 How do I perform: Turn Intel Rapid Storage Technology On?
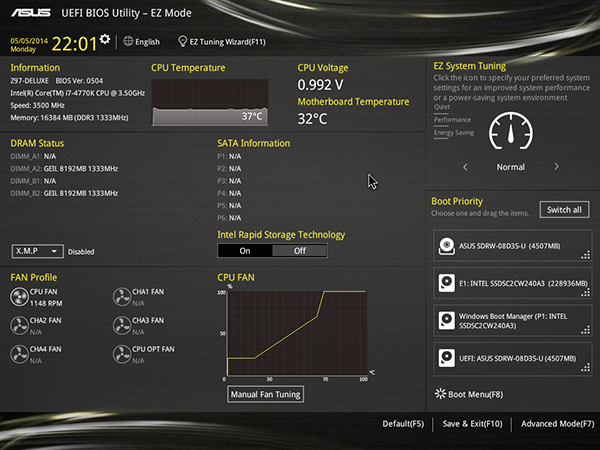245,251
